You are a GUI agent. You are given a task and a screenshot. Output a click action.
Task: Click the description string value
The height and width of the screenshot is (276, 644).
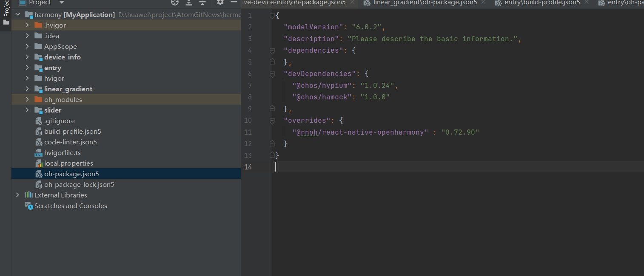coord(433,39)
